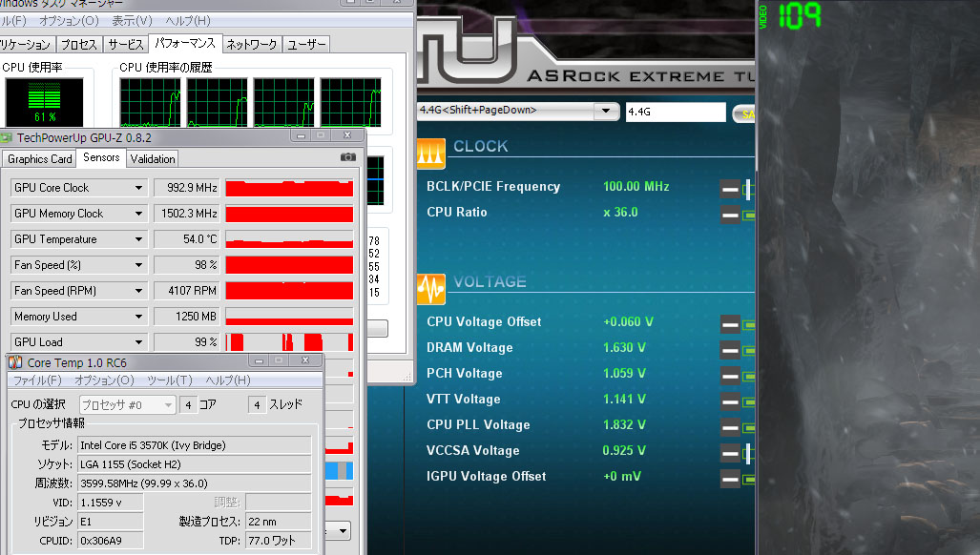Screen dimensions: 980x555
Task: Click the CPUID field showing 0x306A9
Action: pyautogui.click(x=110, y=541)
